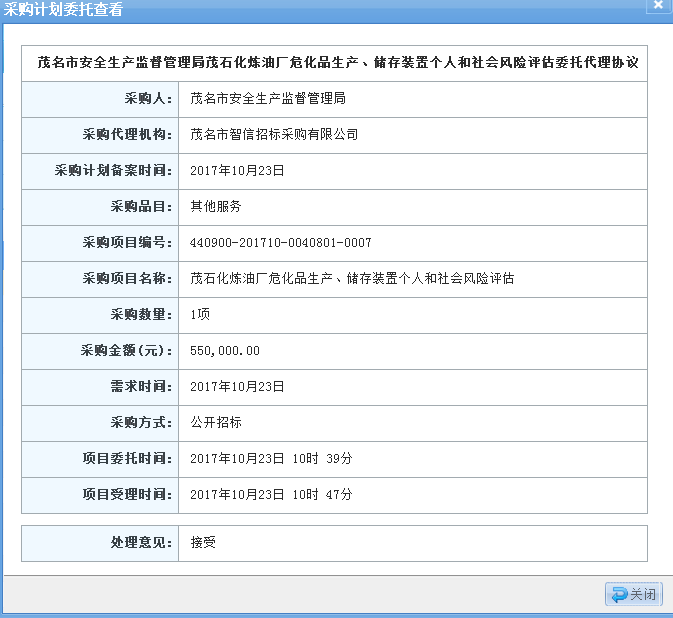Screen dimensions: 673x618
Task: Click the 采购金额(元) row label
Action: click(127, 350)
